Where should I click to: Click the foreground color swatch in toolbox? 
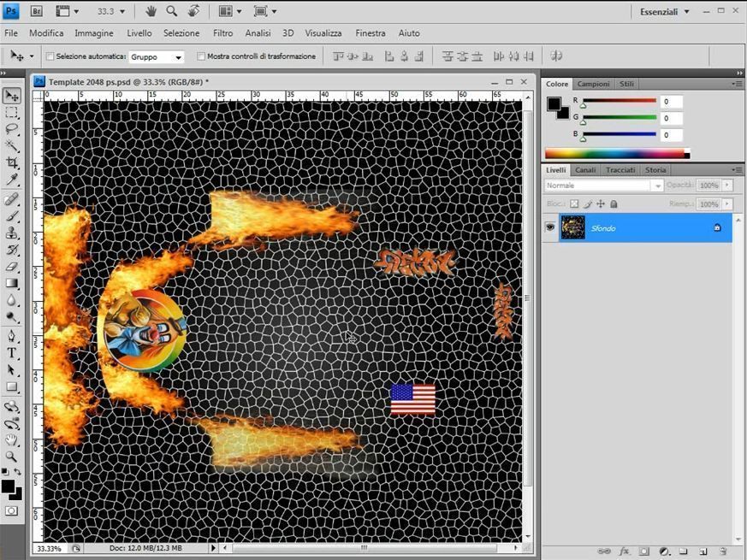(x=7, y=486)
